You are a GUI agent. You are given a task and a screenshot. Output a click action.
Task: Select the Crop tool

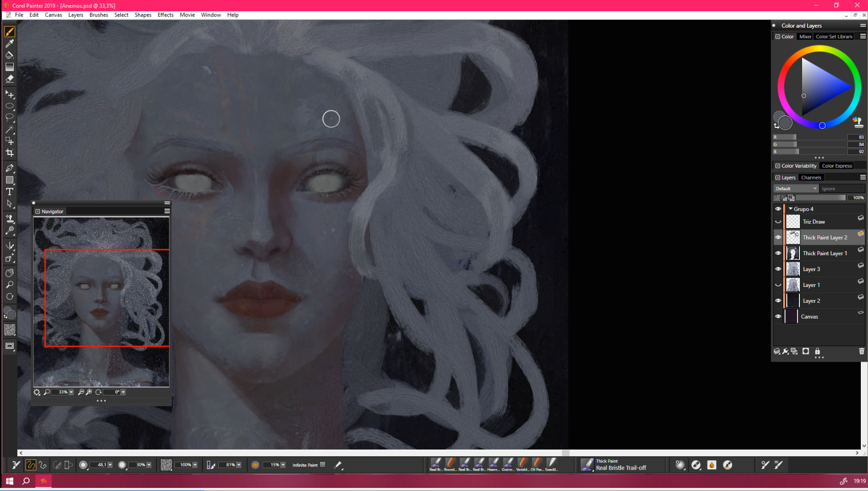tap(10, 152)
